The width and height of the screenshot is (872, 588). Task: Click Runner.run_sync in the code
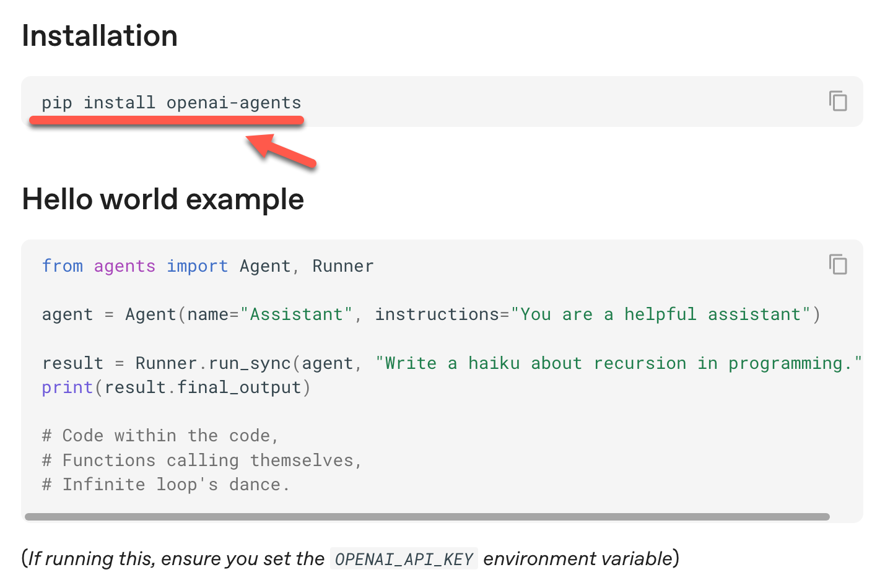[213, 363]
